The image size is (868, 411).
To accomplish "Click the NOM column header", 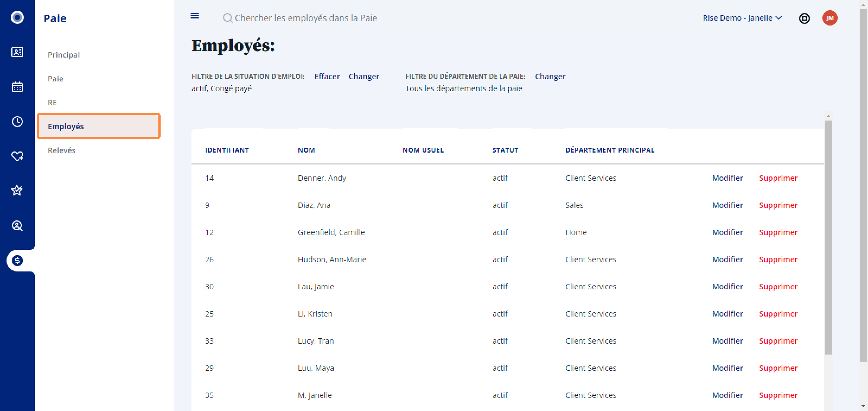I will click(x=306, y=150).
